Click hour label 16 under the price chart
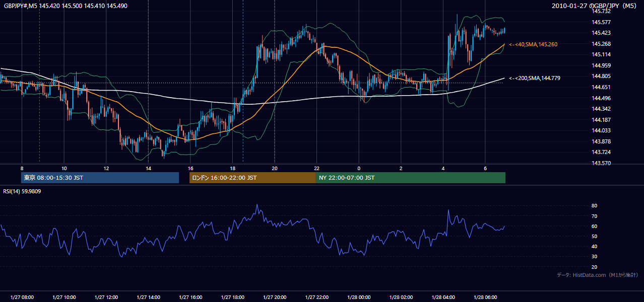The image size is (644, 302). point(190,168)
